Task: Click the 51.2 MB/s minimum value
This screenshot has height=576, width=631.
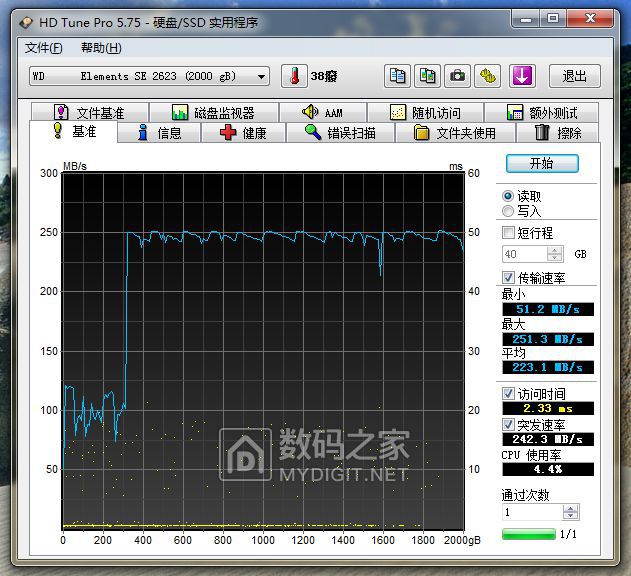Action: pos(548,309)
